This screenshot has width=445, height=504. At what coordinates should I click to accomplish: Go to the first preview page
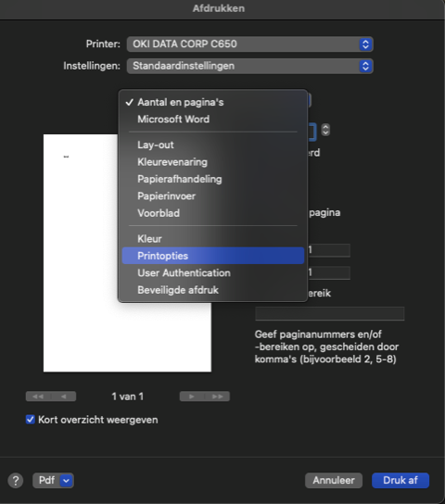pyautogui.click(x=38, y=397)
